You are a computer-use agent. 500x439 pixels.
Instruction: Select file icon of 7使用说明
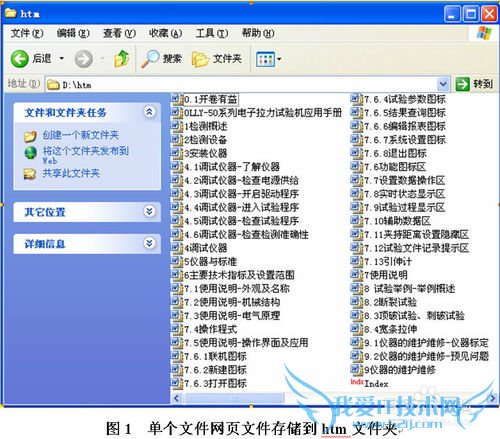pyautogui.click(x=357, y=275)
